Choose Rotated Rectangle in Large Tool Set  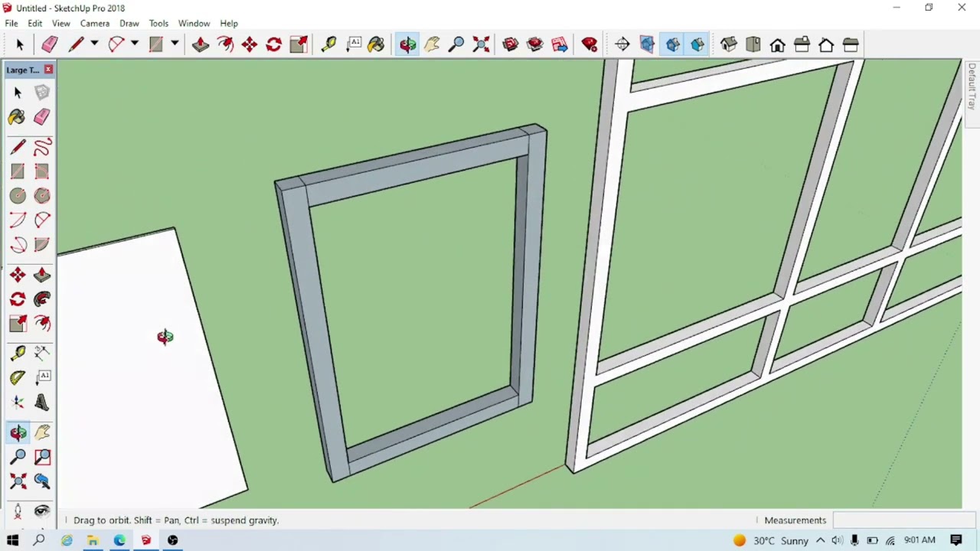click(42, 171)
